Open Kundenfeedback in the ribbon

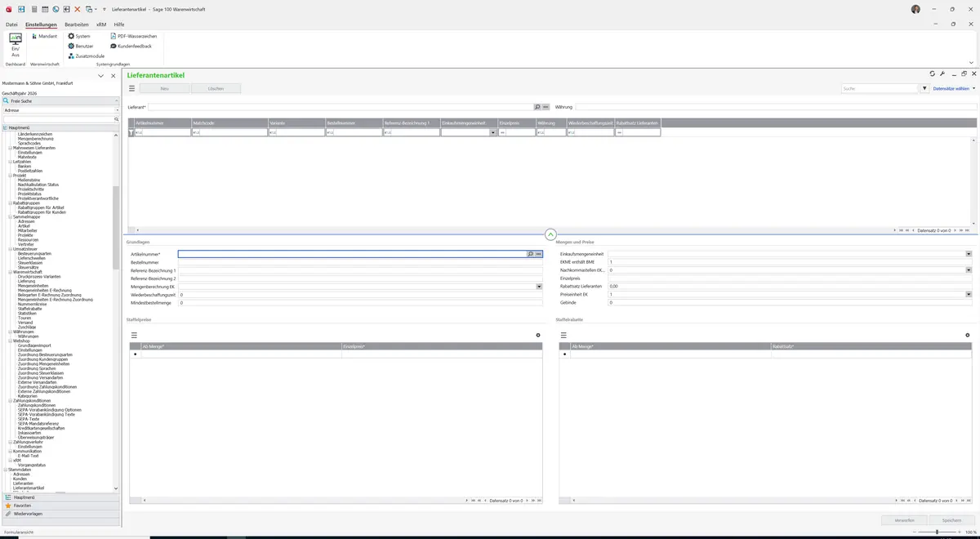(131, 47)
